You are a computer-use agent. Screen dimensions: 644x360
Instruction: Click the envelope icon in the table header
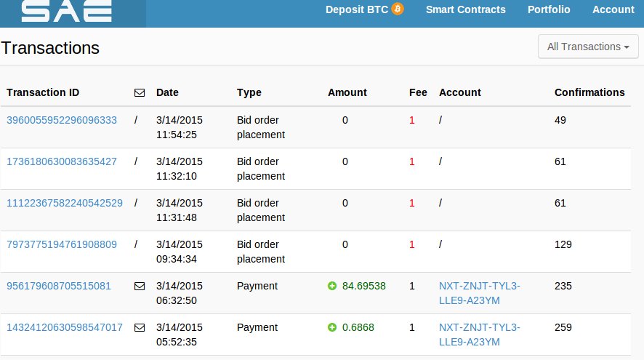tap(140, 93)
